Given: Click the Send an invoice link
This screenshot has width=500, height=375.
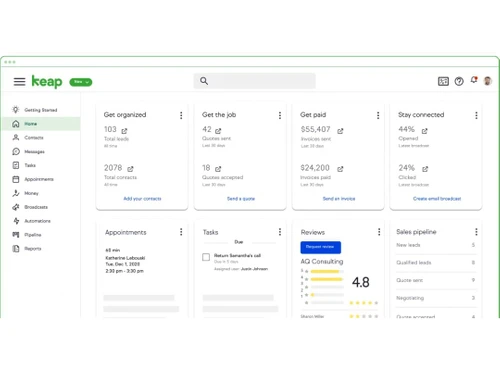Looking at the screenshot, I should tap(339, 199).
